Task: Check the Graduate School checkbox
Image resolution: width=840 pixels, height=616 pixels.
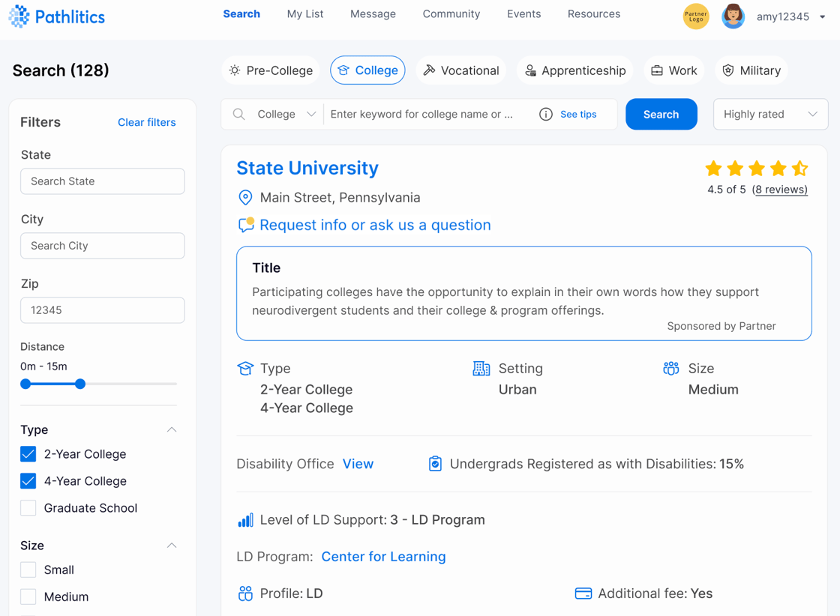Action: [x=28, y=508]
